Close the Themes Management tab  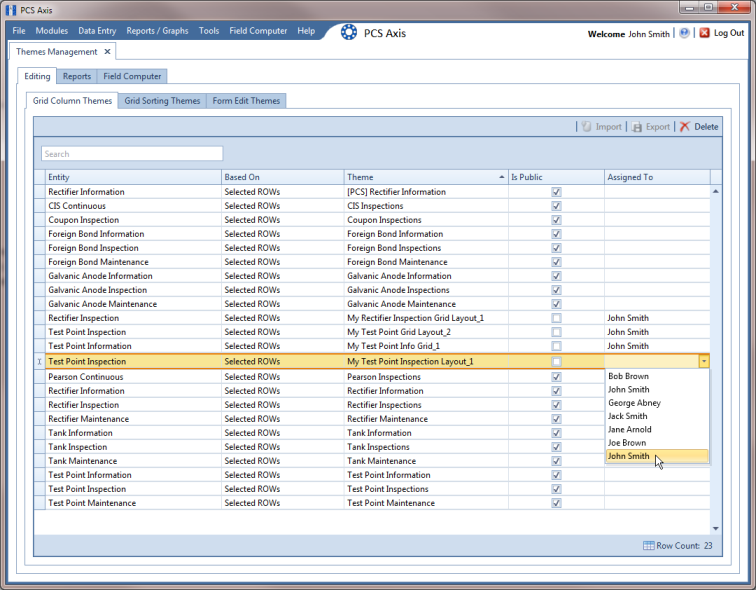pyautogui.click(x=108, y=52)
